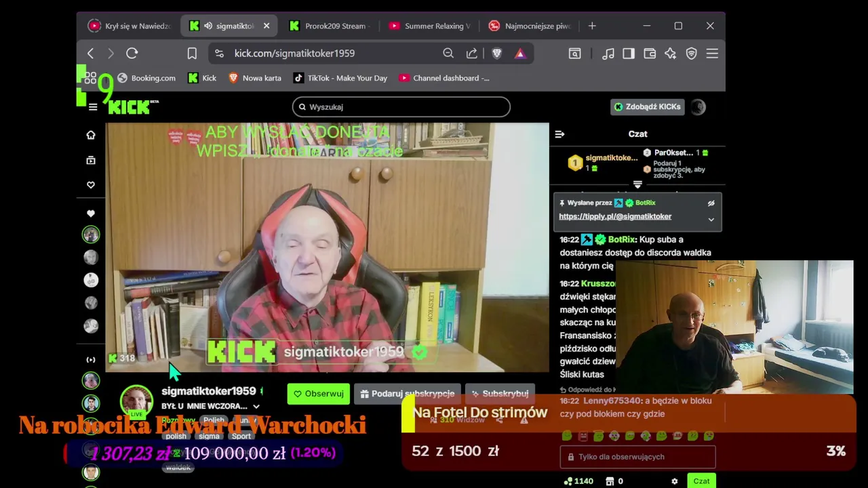The width and height of the screenshot is (868, 488).
Task: Click the Wyszukaj search field
Action: tap(401, 106)
